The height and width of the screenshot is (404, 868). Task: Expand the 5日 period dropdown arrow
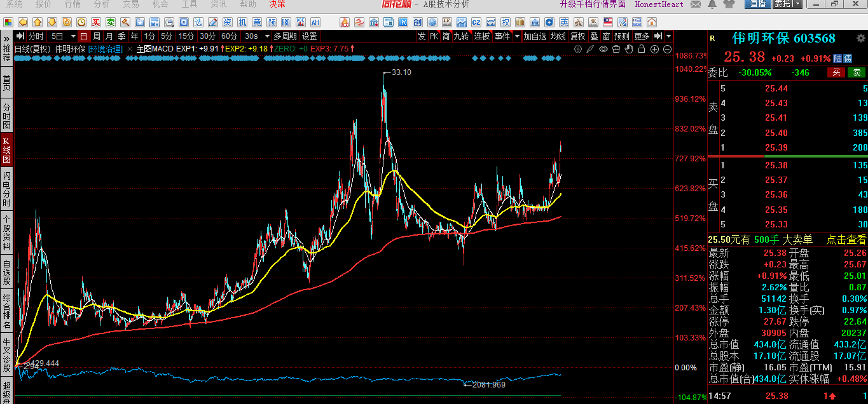click(x=73, y=36)
